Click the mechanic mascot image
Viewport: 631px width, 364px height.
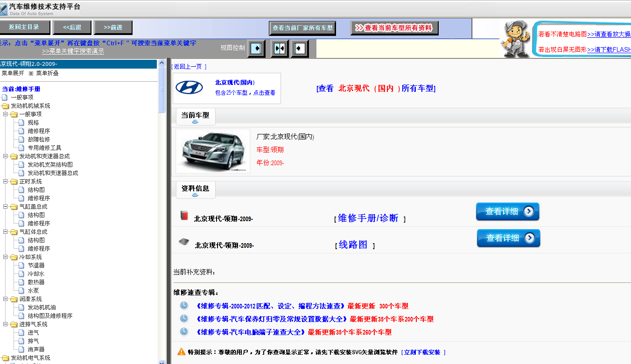515,39
